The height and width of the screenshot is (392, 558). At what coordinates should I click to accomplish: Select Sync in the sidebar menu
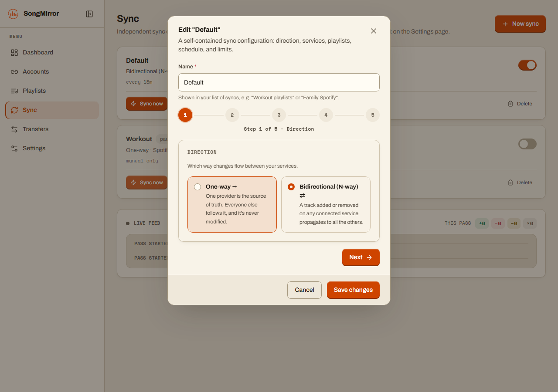[x=52, y=110]
